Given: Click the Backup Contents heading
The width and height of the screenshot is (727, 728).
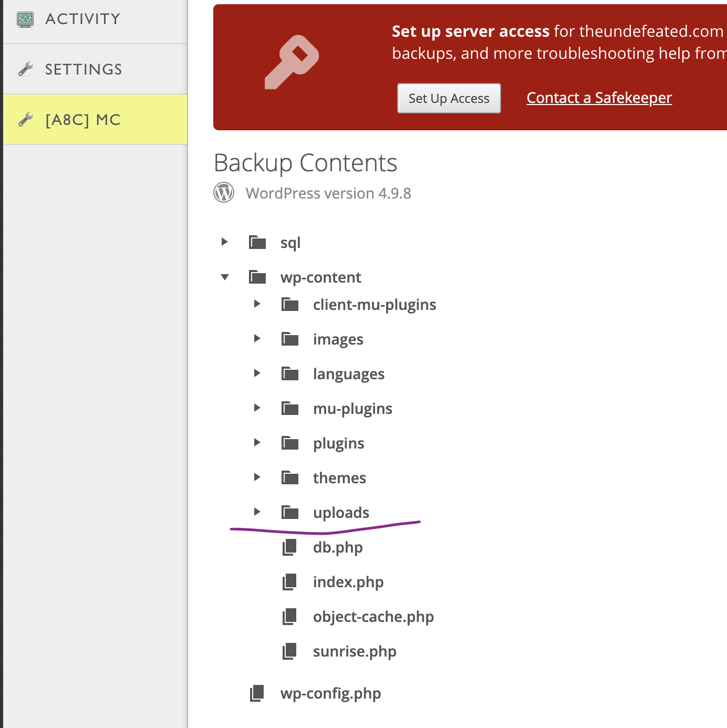Looking at the screenshot, I should (x=306, y=163).
